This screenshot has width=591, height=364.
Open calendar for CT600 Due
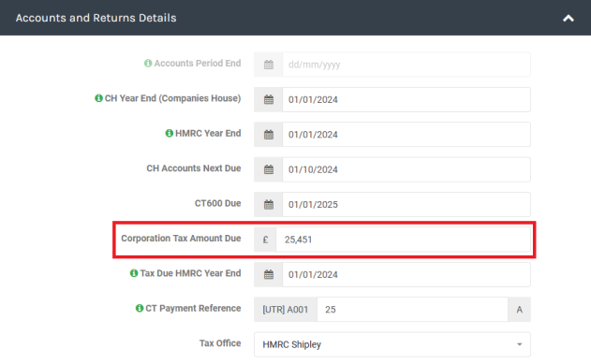(269, 205)
